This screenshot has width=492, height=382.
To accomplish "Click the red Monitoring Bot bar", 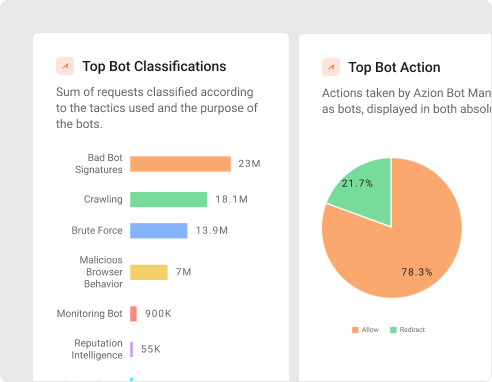I will coord(133,314).
